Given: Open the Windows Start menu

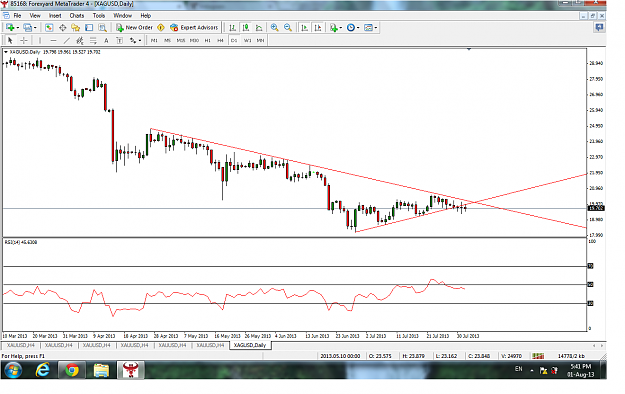Looking at the screenshot, I should [13, 370].
